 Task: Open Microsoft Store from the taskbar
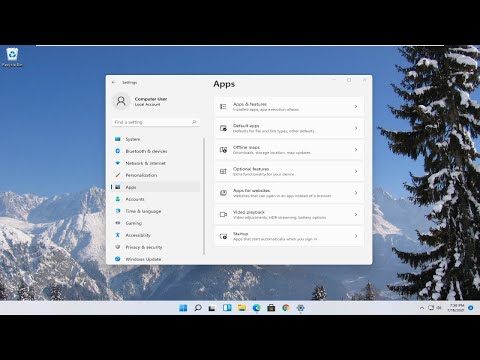click(x=271, y=308)
